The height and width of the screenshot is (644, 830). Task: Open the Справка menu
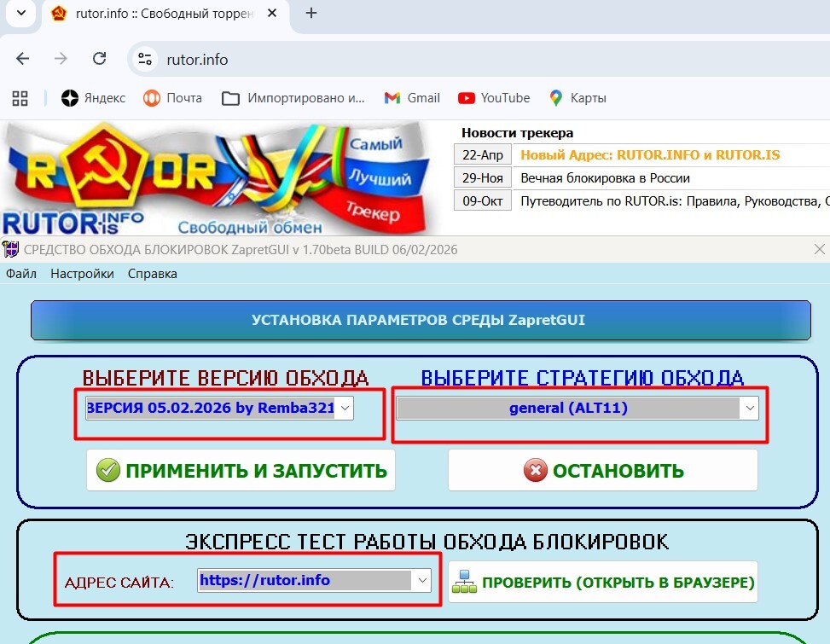(153, 274)
